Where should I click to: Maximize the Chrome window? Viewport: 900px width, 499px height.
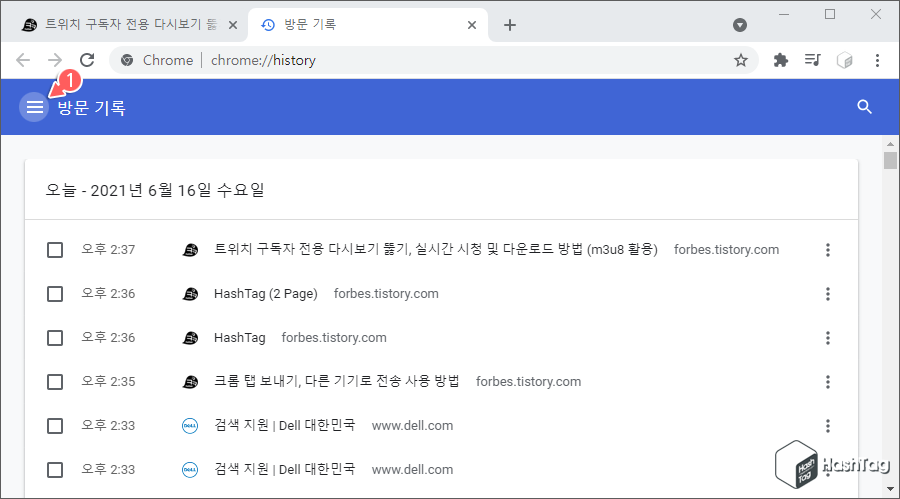[830, 14]
